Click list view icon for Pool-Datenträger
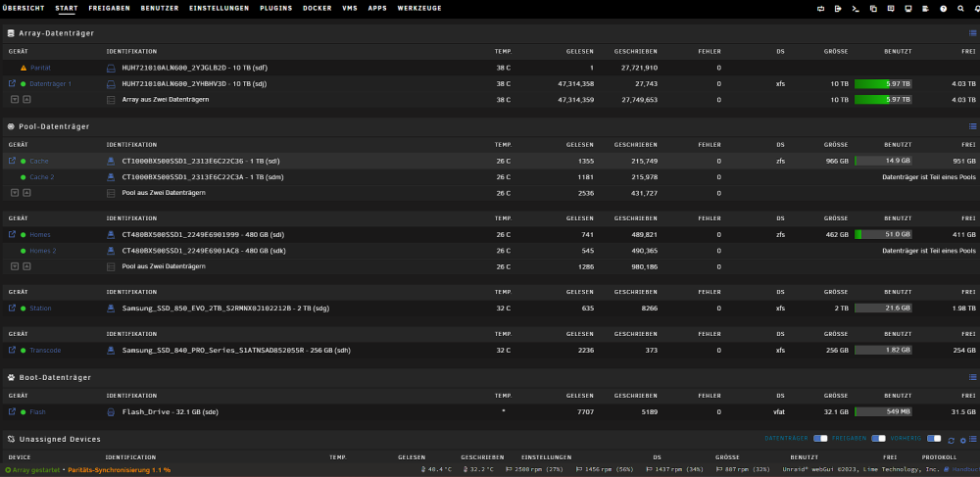 pyautogui.click(x=972, y=126)
